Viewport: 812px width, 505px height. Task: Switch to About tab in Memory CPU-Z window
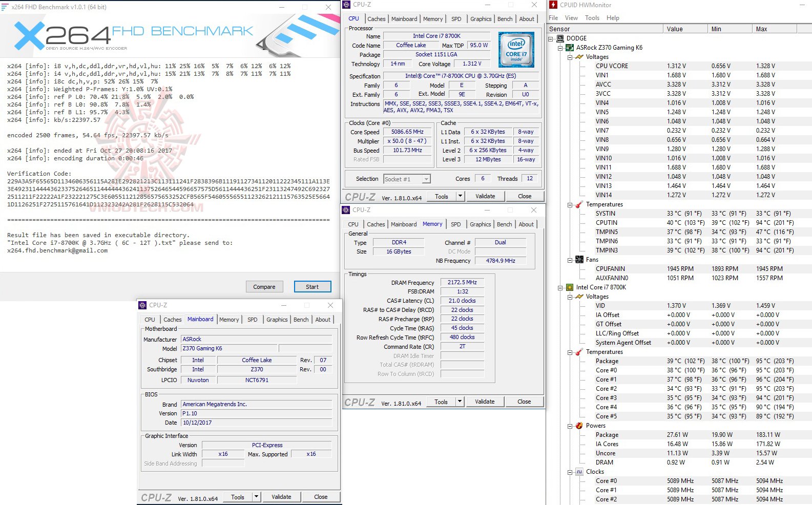(x=526, y=224)
